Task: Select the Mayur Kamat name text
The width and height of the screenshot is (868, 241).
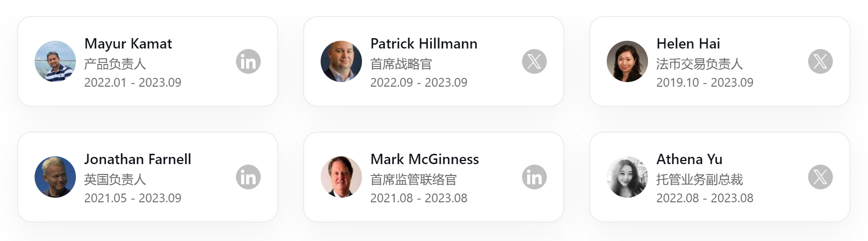Action: [128, 44]
